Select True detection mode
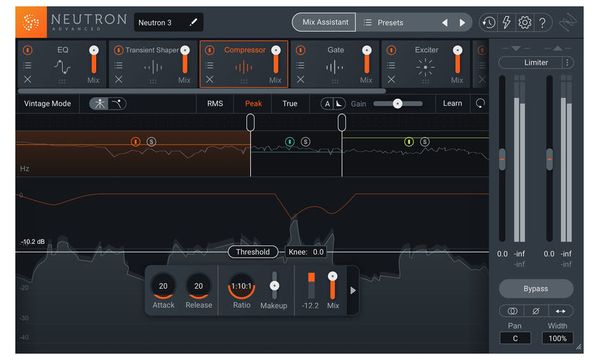The height and width of the screenshot is (360, 600). 290,104
